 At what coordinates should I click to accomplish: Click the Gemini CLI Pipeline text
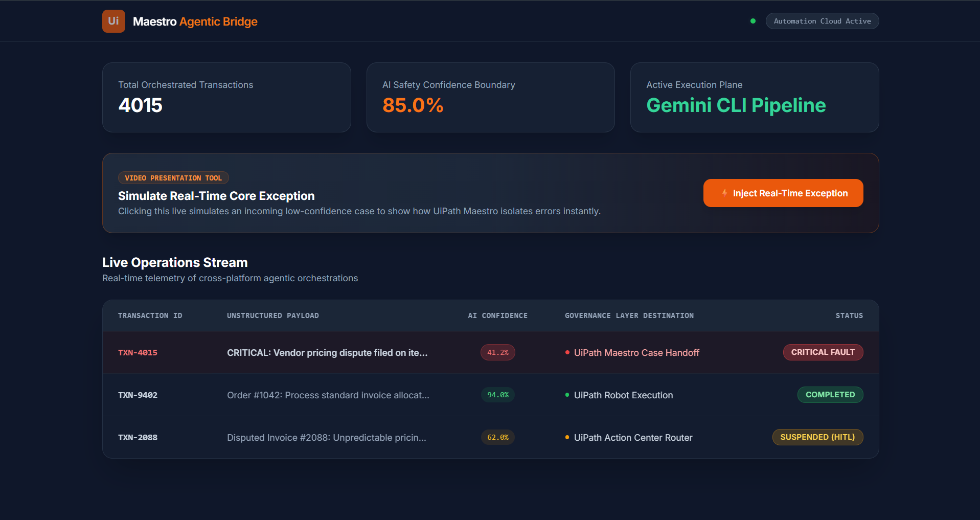pyautogui.click(x=736, y=105)
